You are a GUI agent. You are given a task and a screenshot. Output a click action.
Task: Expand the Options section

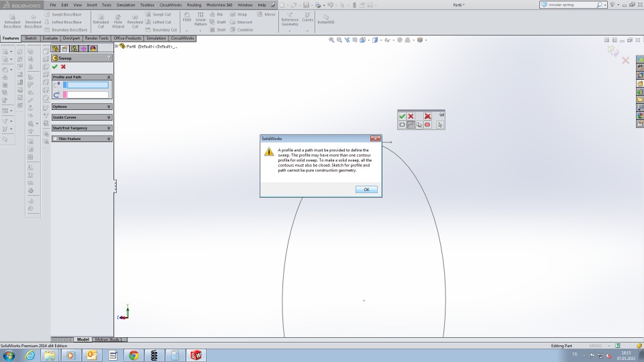(109, 107)
